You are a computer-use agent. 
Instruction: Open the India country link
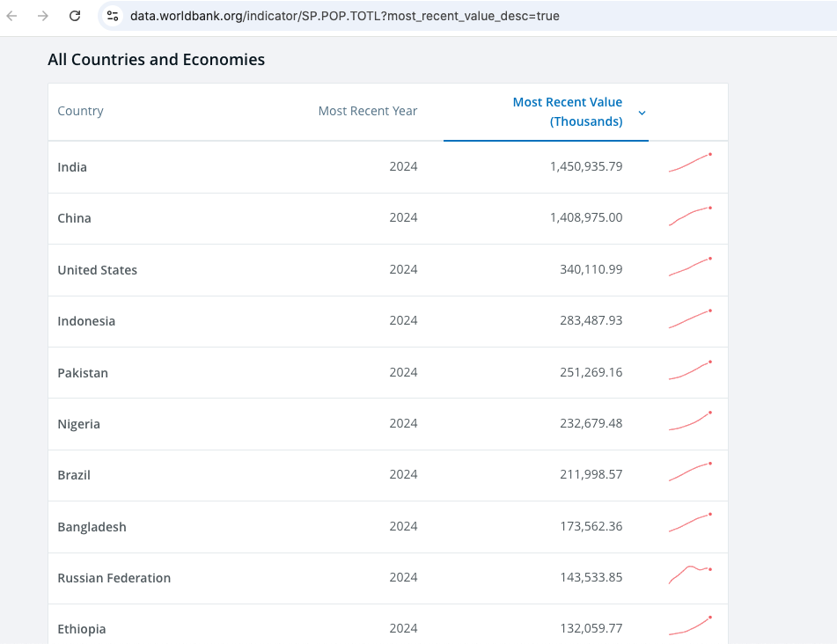coord(72,167)
